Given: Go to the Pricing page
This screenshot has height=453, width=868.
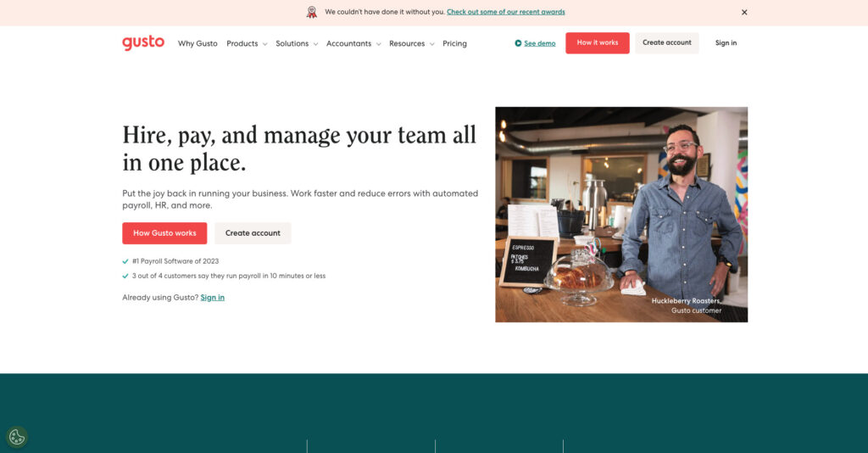Looking at the screenshot, I should pyautogui.click(x=454, y=43).
